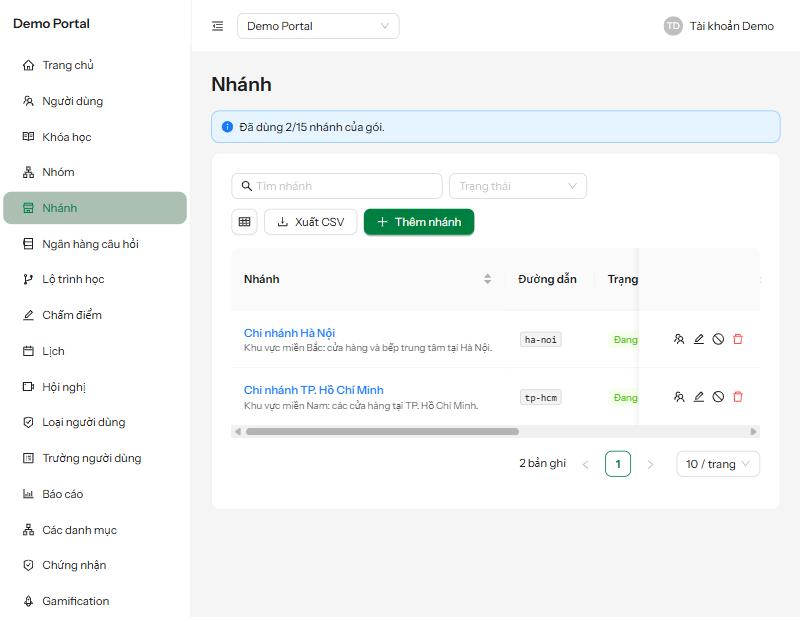Image resolution: width=800 pixels, height=617 pixels.
Task: Click the blue info icon in the usage banner
Action: tap(228, 127)
